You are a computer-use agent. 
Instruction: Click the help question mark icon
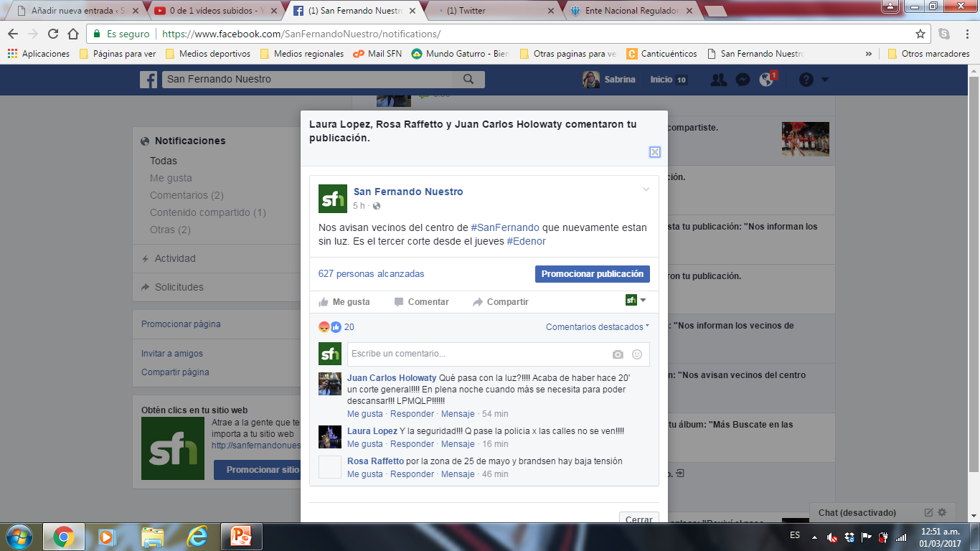(806, 80)
